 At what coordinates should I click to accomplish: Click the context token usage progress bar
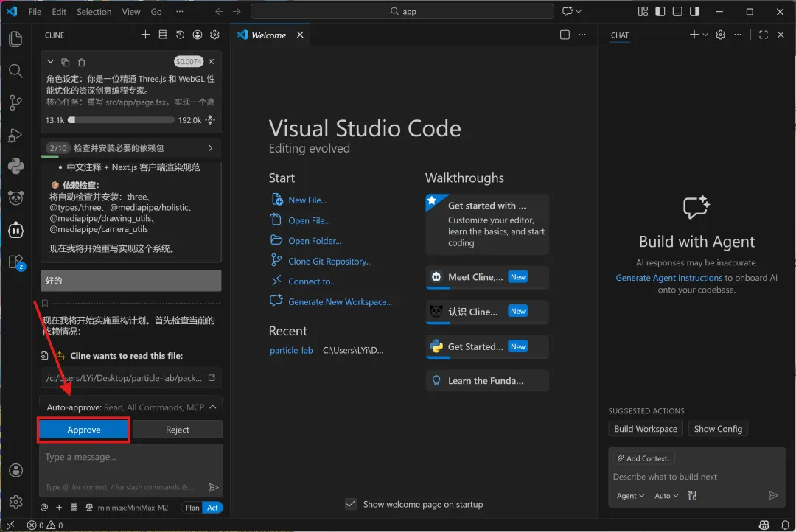tap(121, 120)
